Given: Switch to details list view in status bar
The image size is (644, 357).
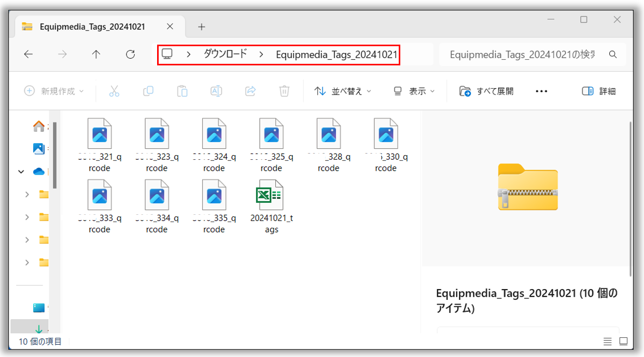Looking at the screenshot, I should click(x=608, y=341).
